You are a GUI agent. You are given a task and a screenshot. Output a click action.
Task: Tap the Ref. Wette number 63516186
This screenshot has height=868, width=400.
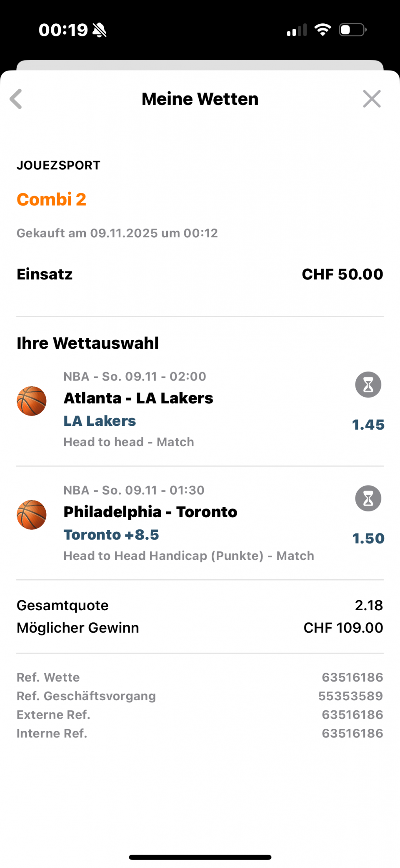(352, 677)
